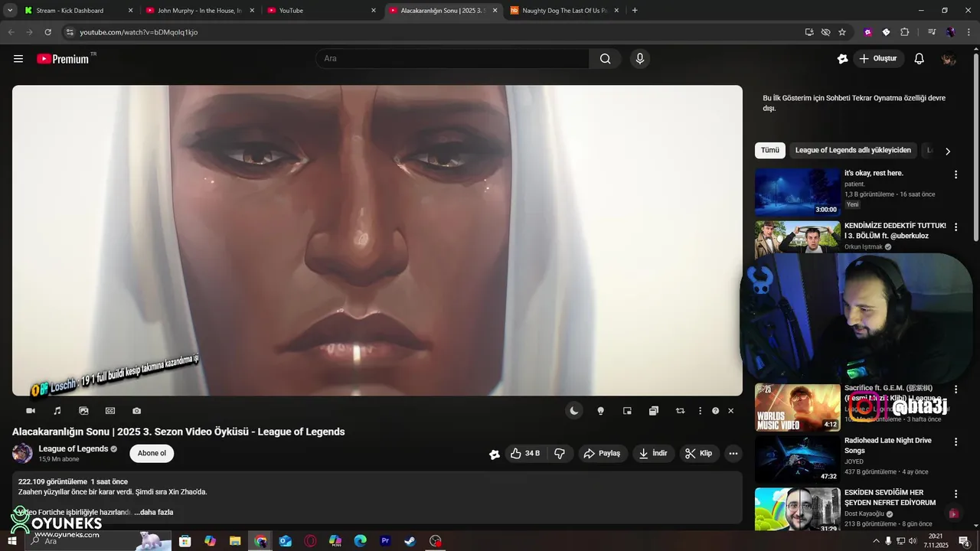Focus the Ara search field
This screenshot has height=551, width=980.
tap(452, 59)
